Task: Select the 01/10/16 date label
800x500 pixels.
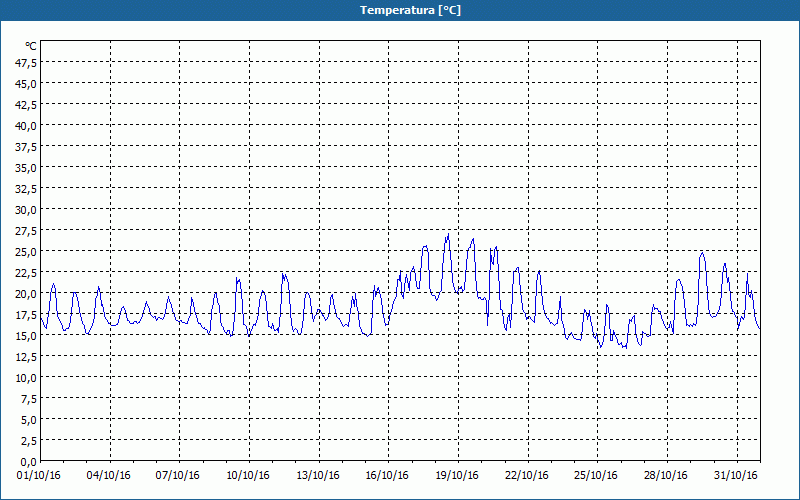Action: point(39,476)
